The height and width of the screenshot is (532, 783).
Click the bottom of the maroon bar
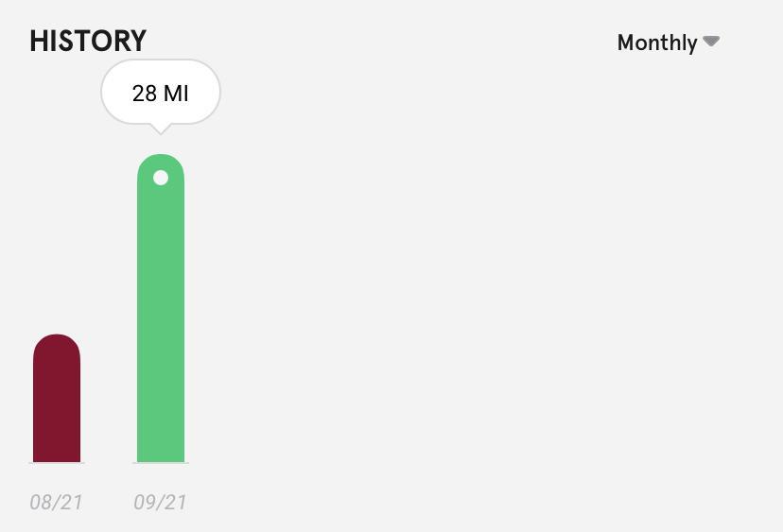click(57, 455)
